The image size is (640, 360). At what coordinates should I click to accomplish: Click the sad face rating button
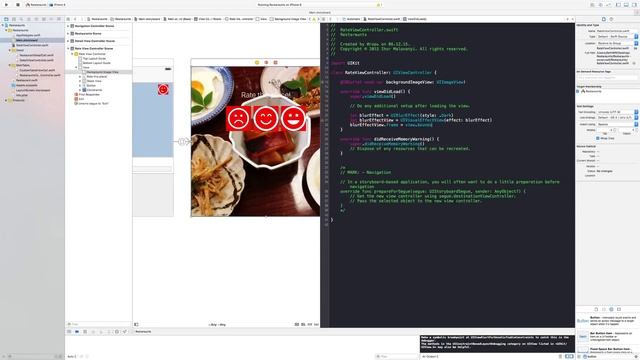[x=239, y=118]
